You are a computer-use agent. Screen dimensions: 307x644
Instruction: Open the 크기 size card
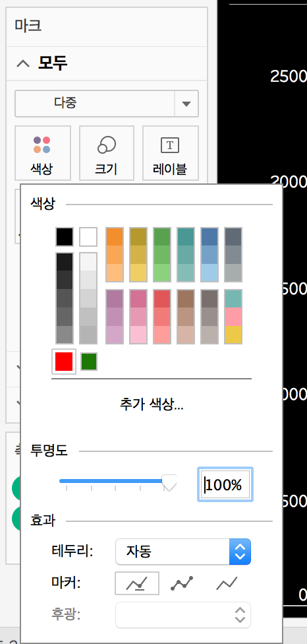point(107,153)
